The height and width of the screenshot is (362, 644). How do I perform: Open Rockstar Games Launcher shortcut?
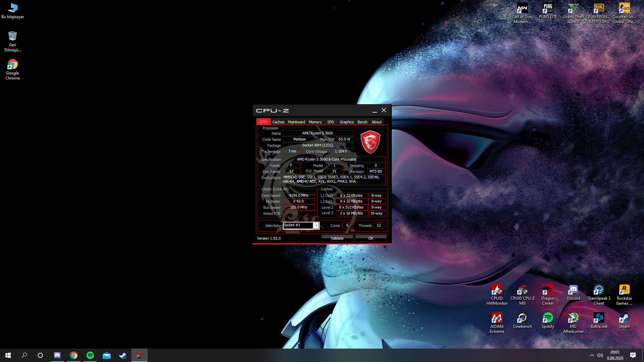coord(624,295)
